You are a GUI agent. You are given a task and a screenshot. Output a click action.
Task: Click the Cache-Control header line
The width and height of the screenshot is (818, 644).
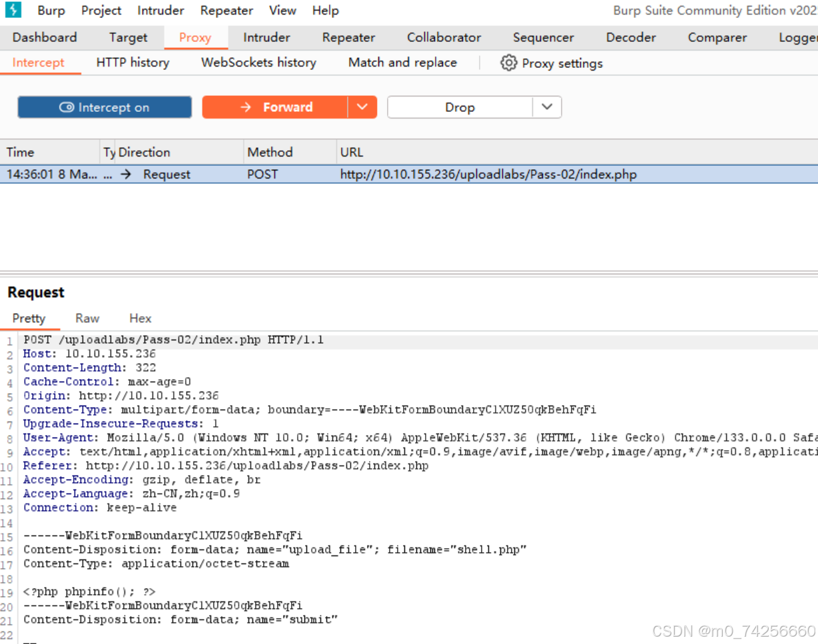pos(107,382)
